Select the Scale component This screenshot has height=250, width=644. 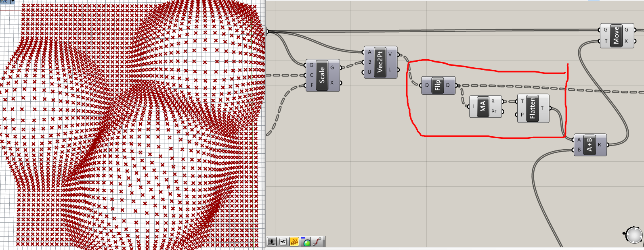322,75
